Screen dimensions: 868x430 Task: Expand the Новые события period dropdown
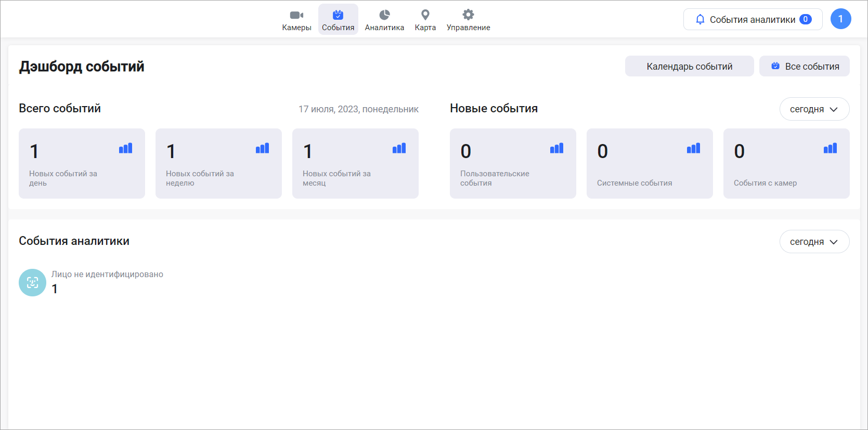[x=814, y=109]
